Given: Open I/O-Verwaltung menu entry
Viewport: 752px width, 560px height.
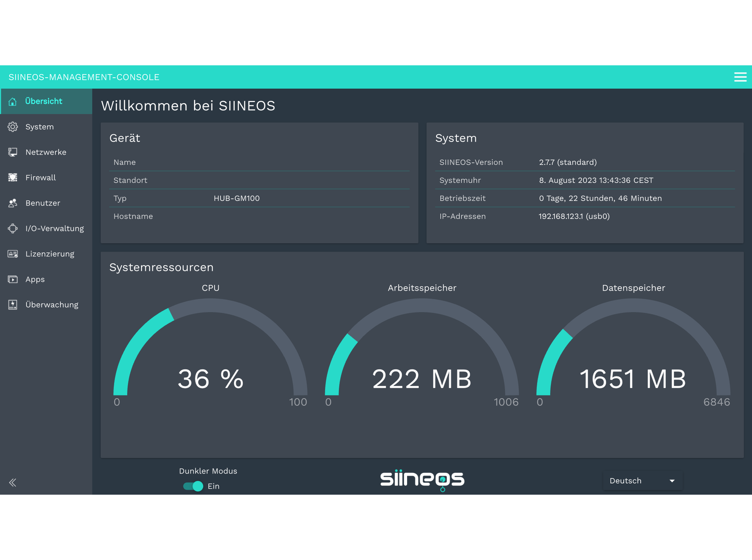Looking at the screenshot, I should (46, 228).
